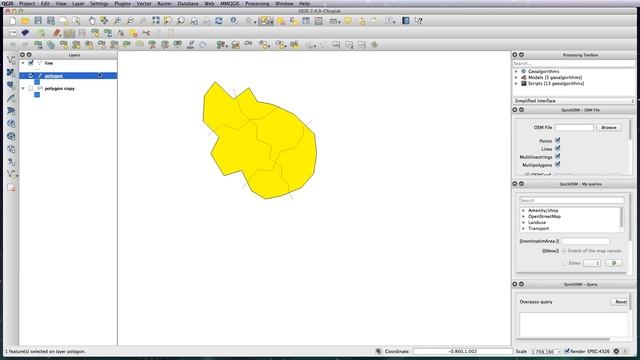The height and width of the screenshot is (360, 640).
Task: Click the polygon copy layer color swatch
Action: pyautogui.click(x=37, y=95)
